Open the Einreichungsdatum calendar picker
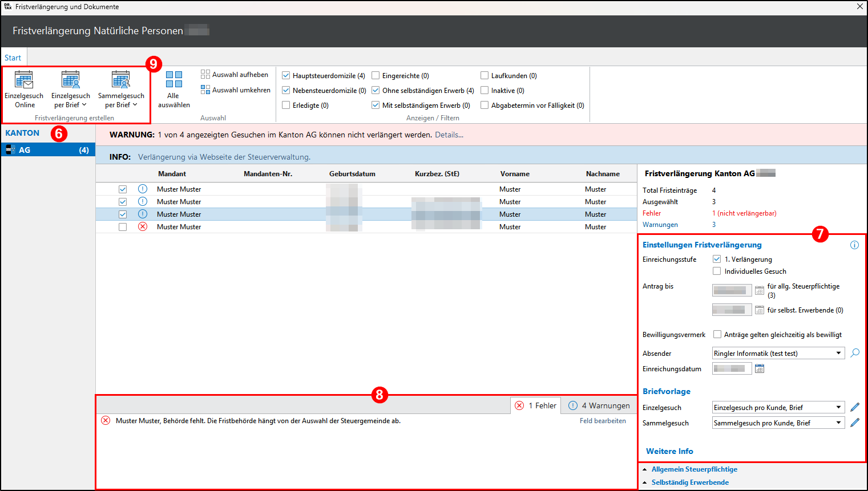 760,369
